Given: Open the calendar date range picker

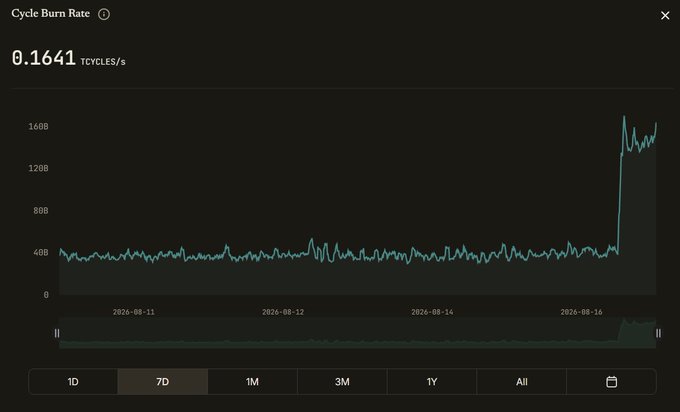Looking at the screenshot, I should 611,382.
